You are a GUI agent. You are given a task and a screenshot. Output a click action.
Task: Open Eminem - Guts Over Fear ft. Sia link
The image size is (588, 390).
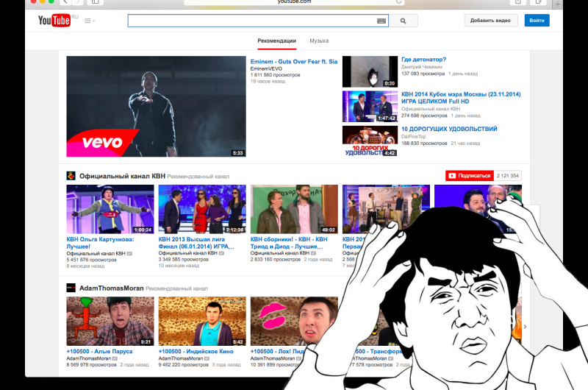pyautogui.click(x=294, y=62)
